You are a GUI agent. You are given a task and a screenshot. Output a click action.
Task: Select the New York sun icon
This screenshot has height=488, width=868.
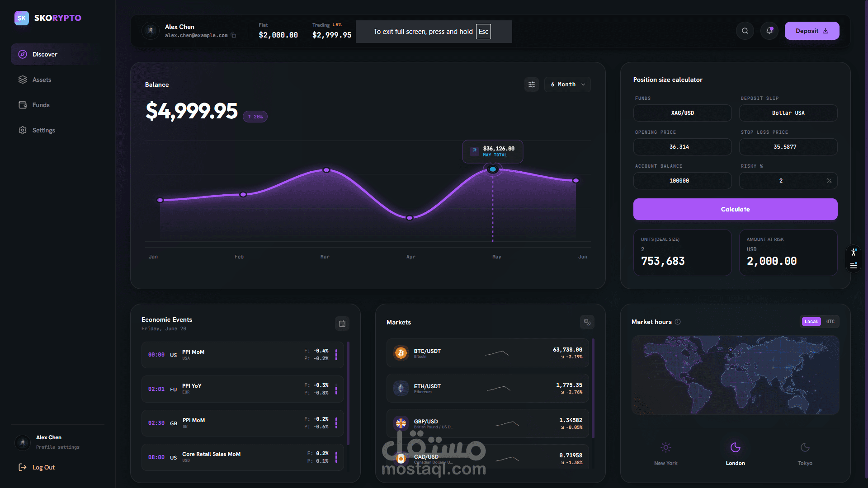(666, 447)
